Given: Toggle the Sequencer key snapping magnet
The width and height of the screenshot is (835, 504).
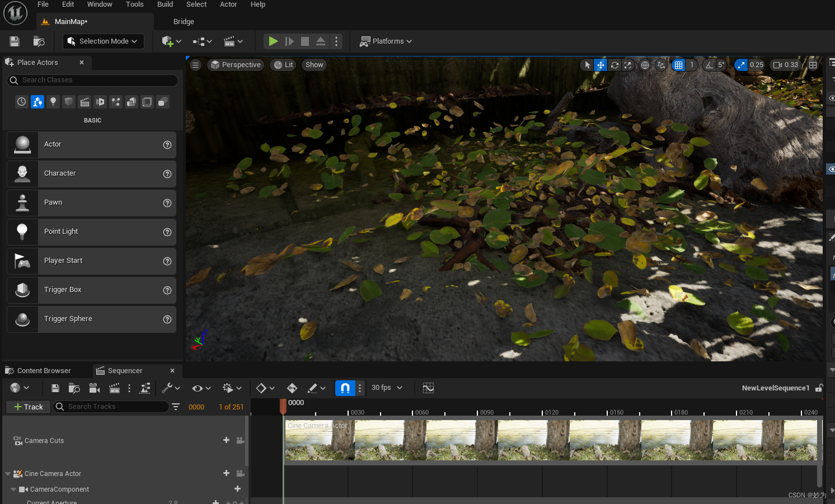Looking at the screenshot, I should 345,388.
